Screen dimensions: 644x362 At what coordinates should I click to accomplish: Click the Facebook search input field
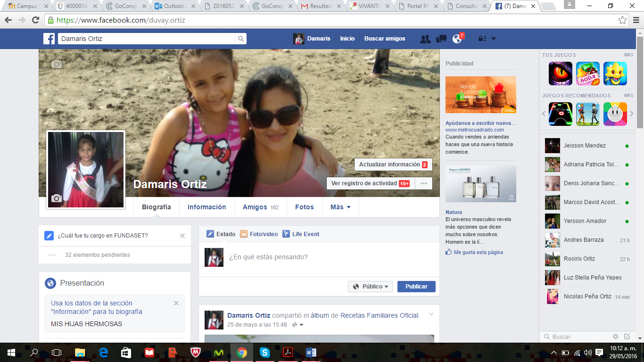coord(147,39)
